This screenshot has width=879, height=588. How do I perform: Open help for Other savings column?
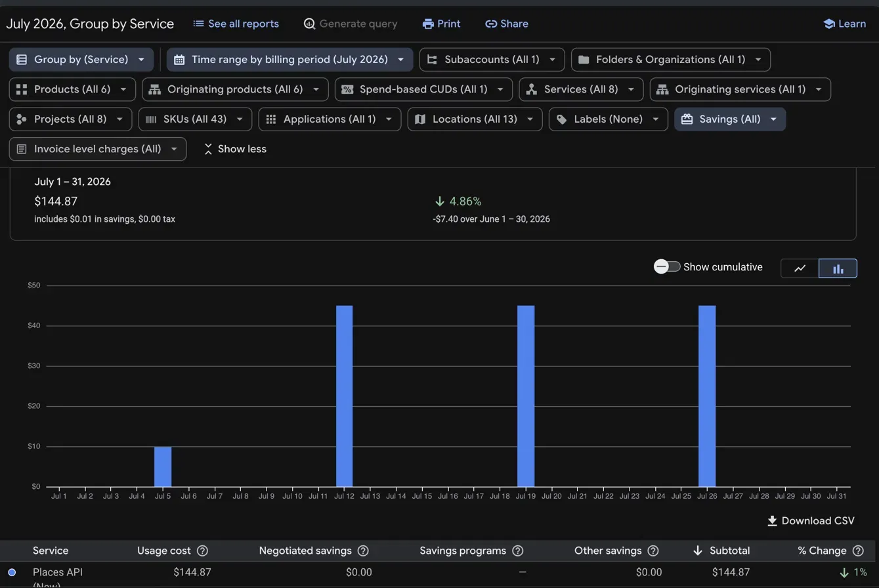coord(653,551)
